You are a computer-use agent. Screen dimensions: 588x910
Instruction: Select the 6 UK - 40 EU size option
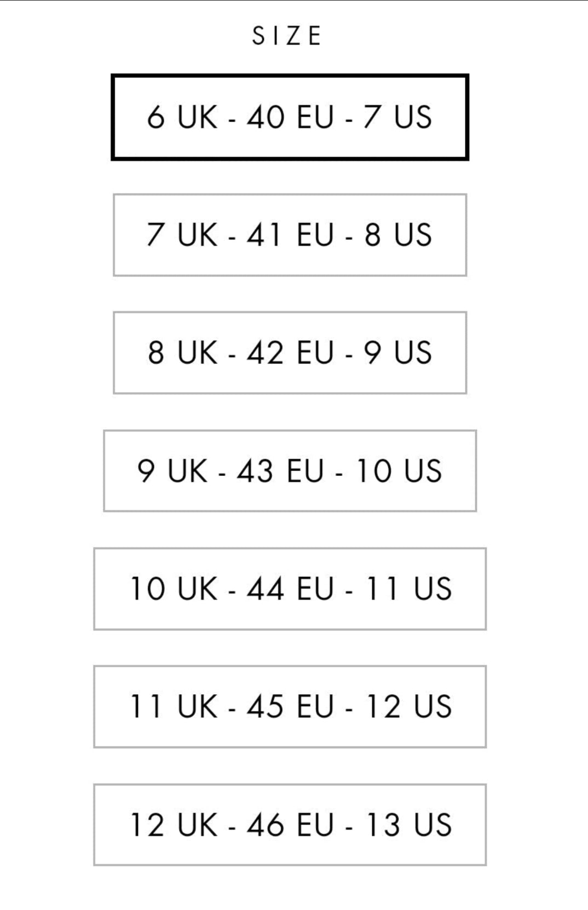pyautogui.click(x=290, y=117)
